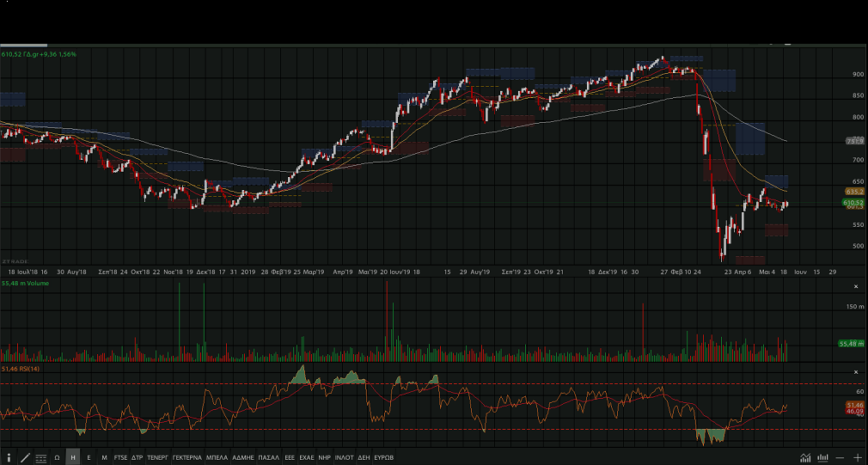
Task: Close the Volume panel with X
Action: pyautogui.click(x=855, y=286)
